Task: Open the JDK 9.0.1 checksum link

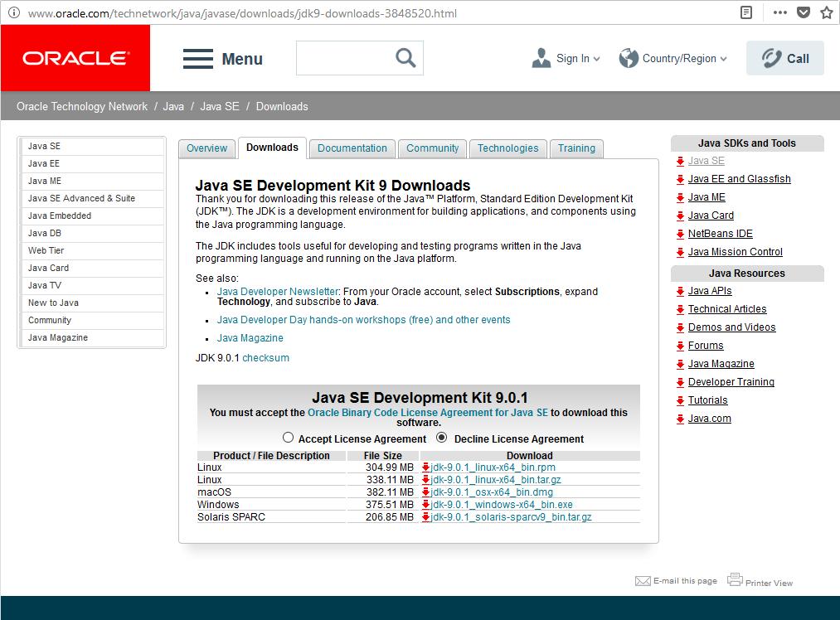Action: 265,357
